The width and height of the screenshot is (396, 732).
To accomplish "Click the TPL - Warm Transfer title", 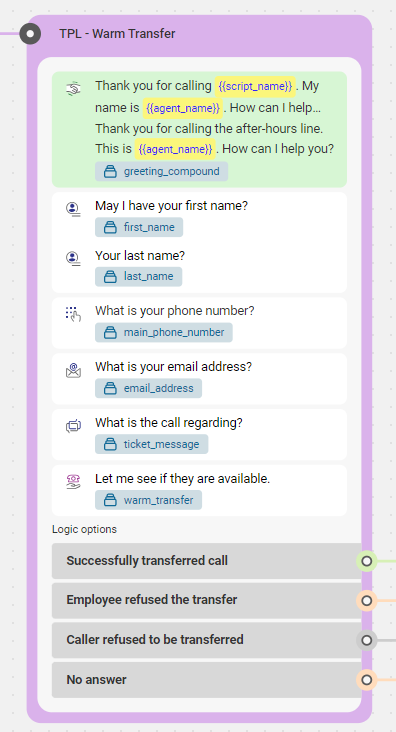I will coord(117,34).
